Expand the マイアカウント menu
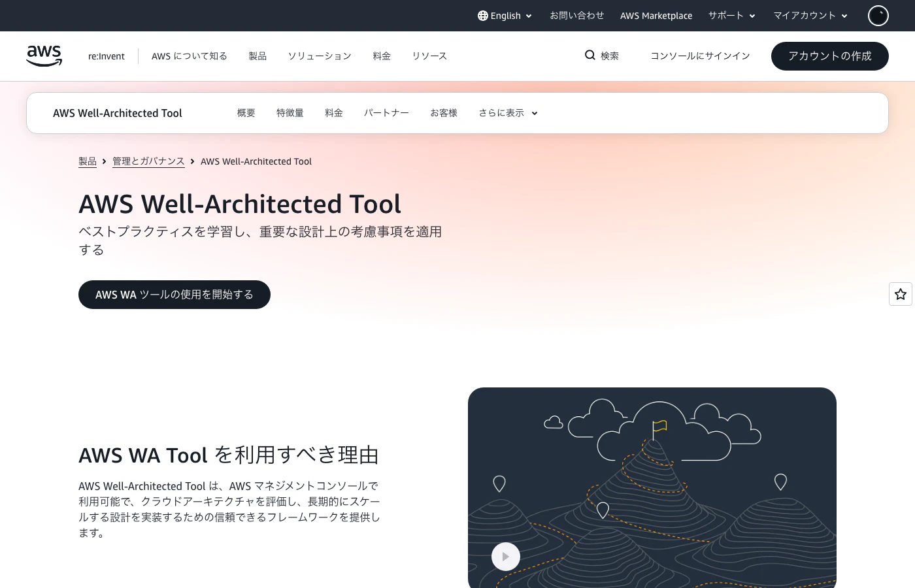915x588 pixels. point(810,16)
